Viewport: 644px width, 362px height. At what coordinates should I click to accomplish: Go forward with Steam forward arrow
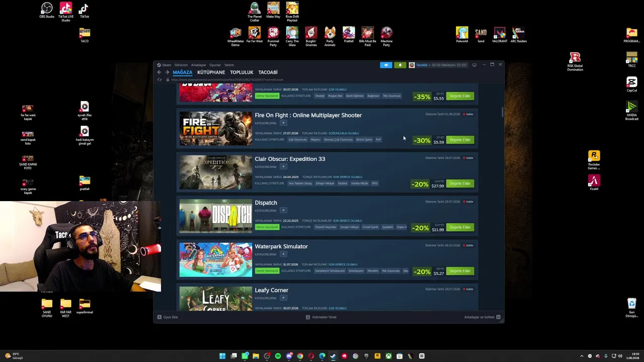tap(167, 72)
